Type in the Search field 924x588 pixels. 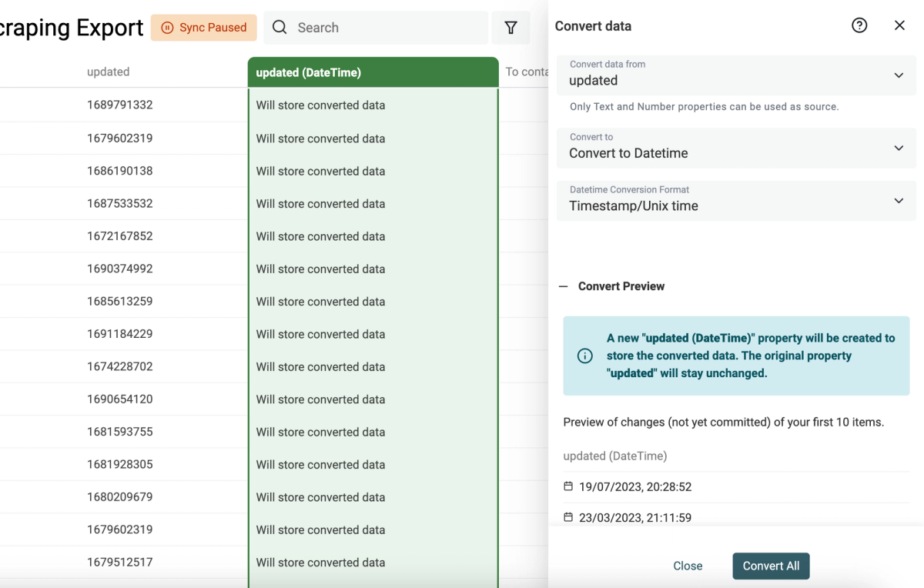(385, 28)
